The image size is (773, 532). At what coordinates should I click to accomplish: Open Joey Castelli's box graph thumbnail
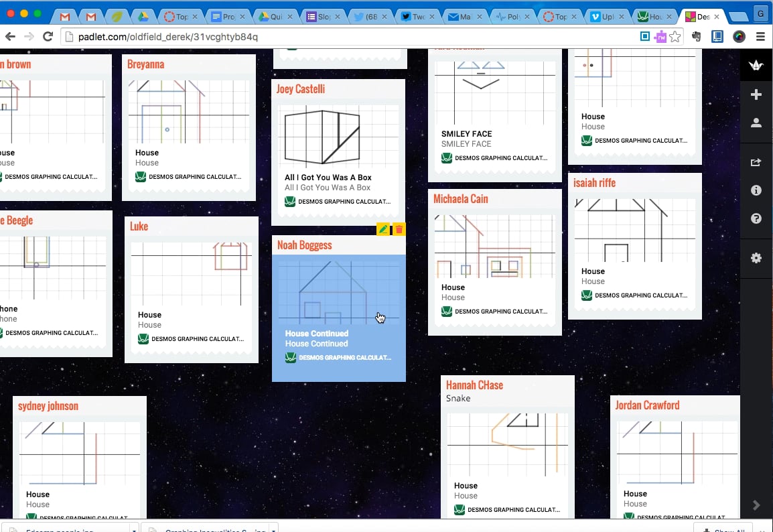[x=339, y=137]
